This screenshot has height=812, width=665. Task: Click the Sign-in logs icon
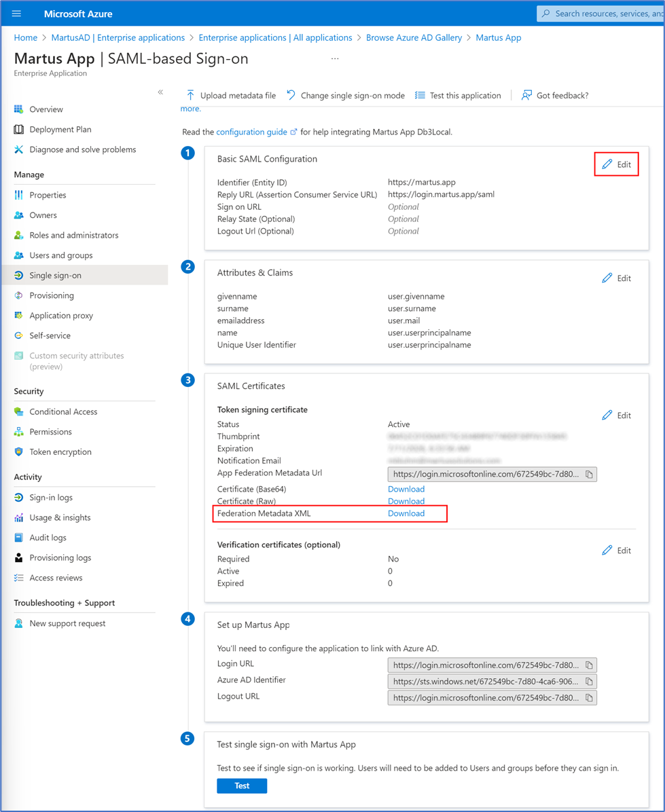click(x=18, y=498)
